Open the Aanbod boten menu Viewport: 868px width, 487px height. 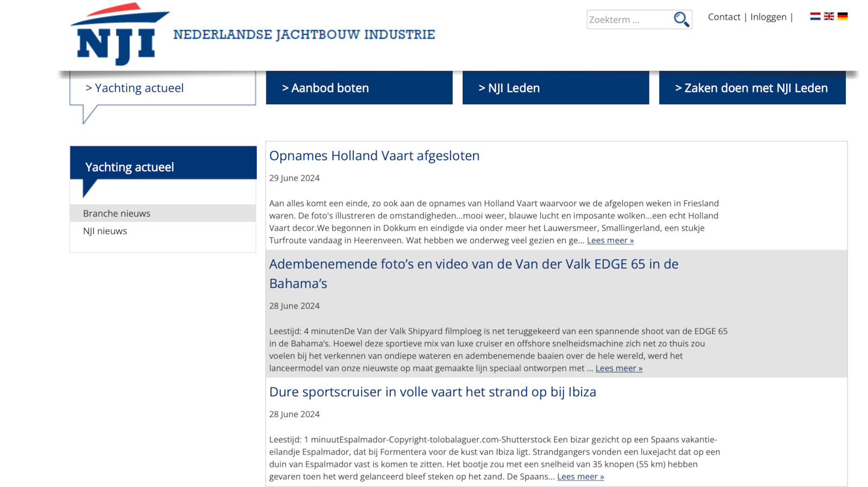point(359,88)
